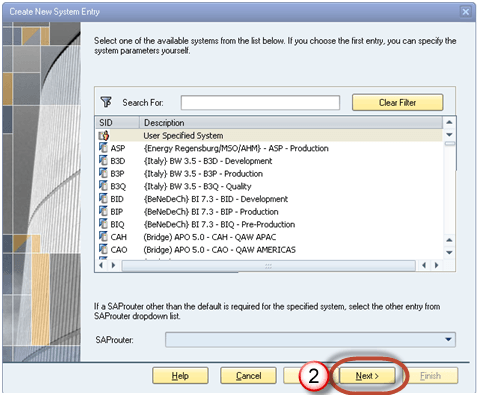Click the filter funnel icon beside Search For
Screen dimensions: 479x395
(106, 102)
